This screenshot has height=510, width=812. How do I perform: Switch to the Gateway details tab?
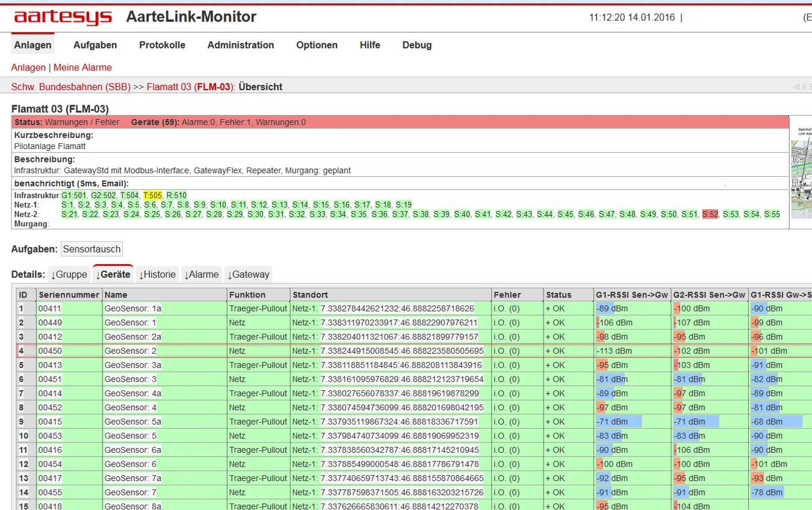coord(248,274)
